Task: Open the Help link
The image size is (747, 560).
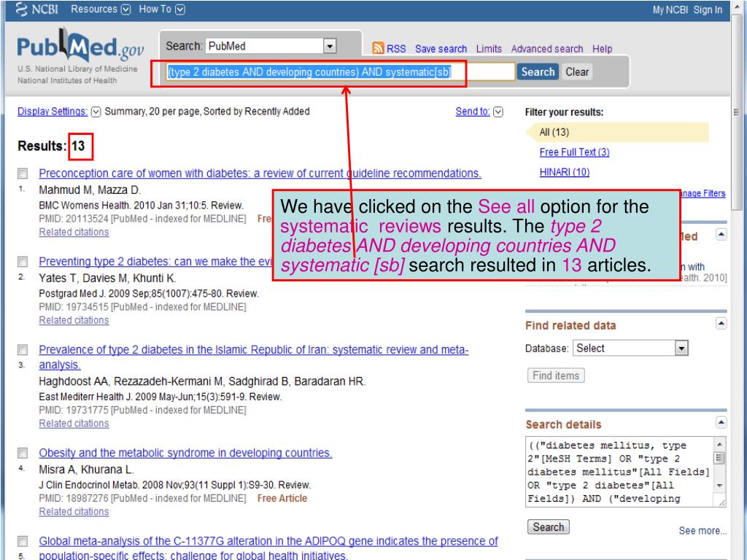Action: (602, 49)
